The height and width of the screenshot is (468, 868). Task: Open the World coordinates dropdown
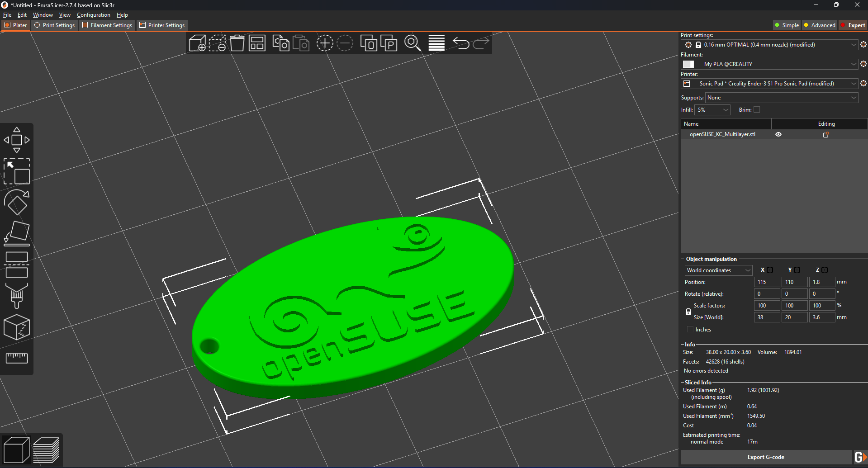pyautogui.click(x=718, y=270)
